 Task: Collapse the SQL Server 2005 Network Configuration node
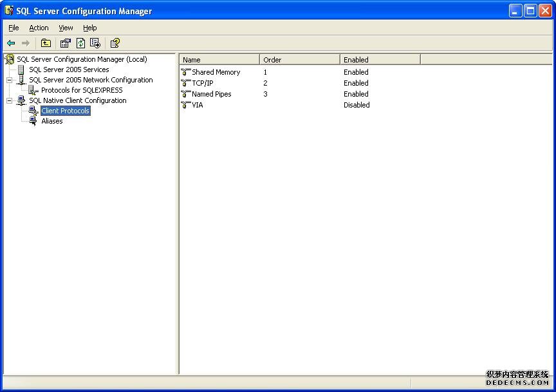click(9, 80)
